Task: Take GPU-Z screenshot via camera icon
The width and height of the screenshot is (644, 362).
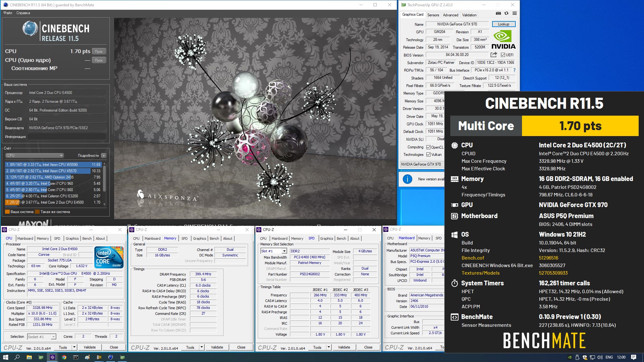Action: point(498,13)
